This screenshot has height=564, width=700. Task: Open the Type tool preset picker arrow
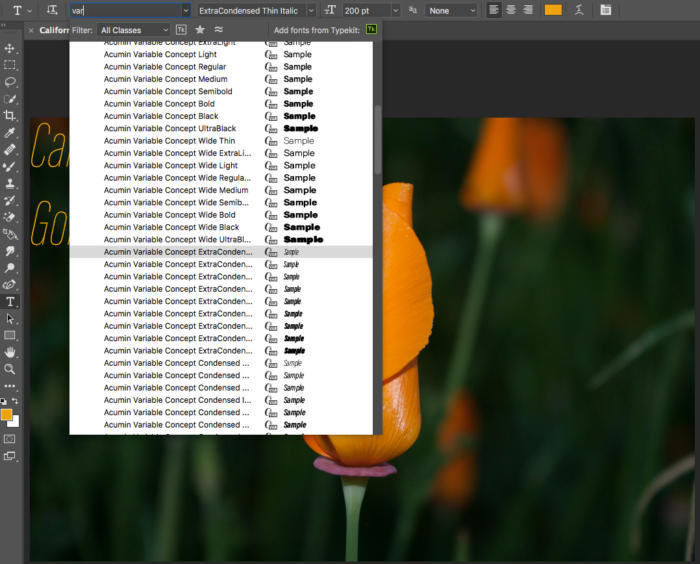click(x=30, y=11)
